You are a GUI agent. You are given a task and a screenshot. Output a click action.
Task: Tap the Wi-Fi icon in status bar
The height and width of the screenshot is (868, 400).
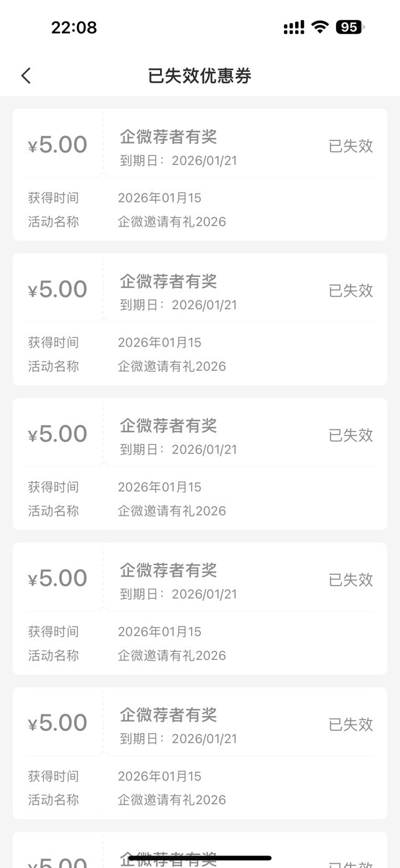pyautogui.click(x=320, y=27)
